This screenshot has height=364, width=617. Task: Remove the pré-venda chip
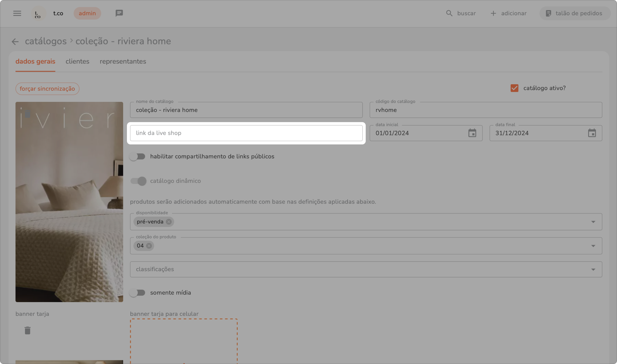coord(169,222)
